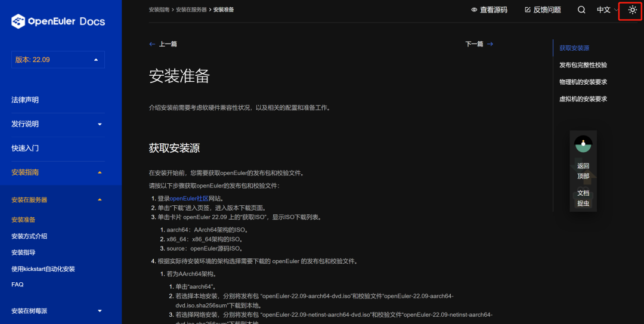The image size is (644, 324).
Task: Open the openEuler社区 hyperlink
Action: coord(189,199)
